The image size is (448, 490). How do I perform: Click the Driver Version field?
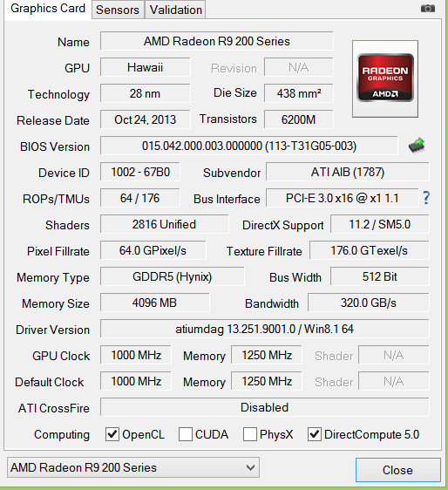(264, 329)
